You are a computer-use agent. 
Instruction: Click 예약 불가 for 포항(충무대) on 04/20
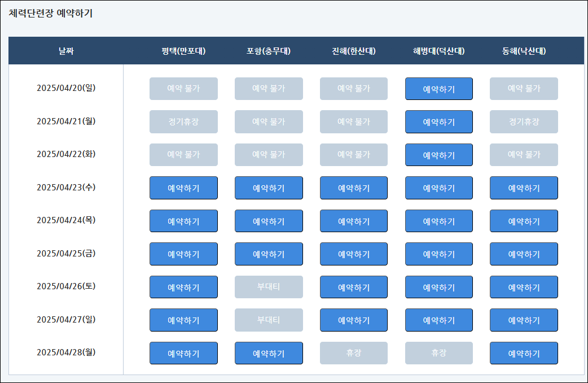tap(269, 89)
